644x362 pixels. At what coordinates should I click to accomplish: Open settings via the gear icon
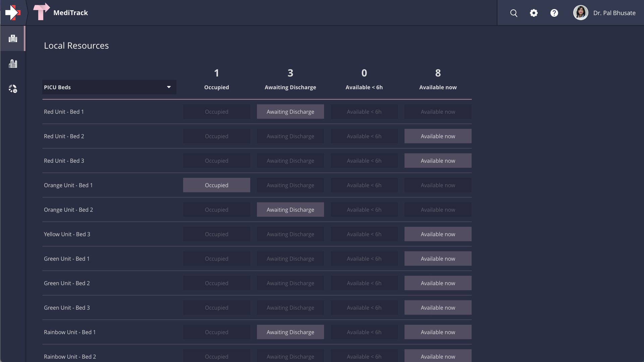[x=534, y=13]
